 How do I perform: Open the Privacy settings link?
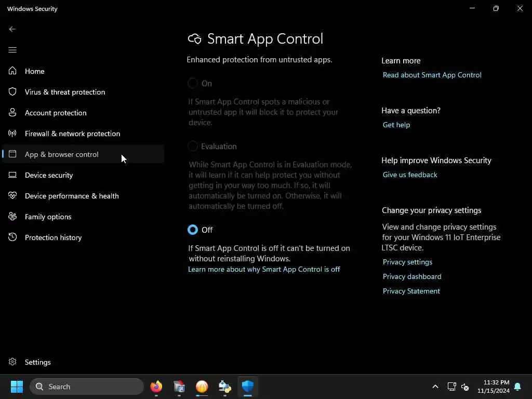407,262
